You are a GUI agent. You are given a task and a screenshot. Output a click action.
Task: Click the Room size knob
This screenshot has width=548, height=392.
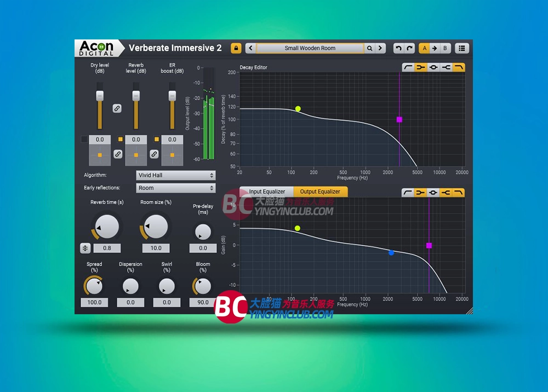pyautogui.click(x=156, y=227)
